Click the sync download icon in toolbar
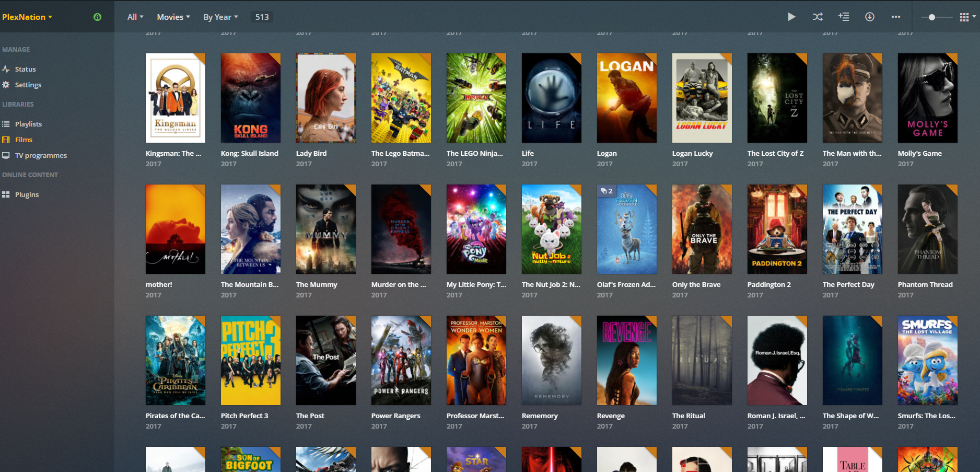This screenshot has height=472, width=980. 870,17
